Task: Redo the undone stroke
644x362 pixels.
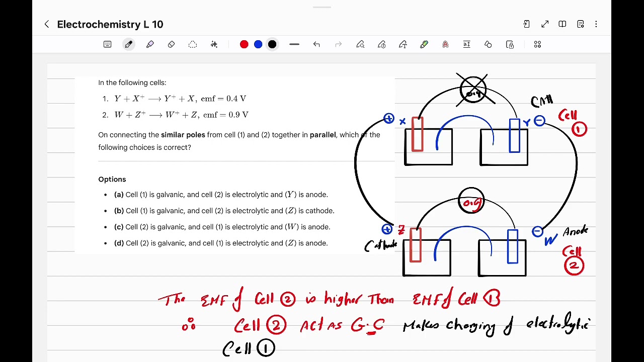Action: tap(339, 45)
